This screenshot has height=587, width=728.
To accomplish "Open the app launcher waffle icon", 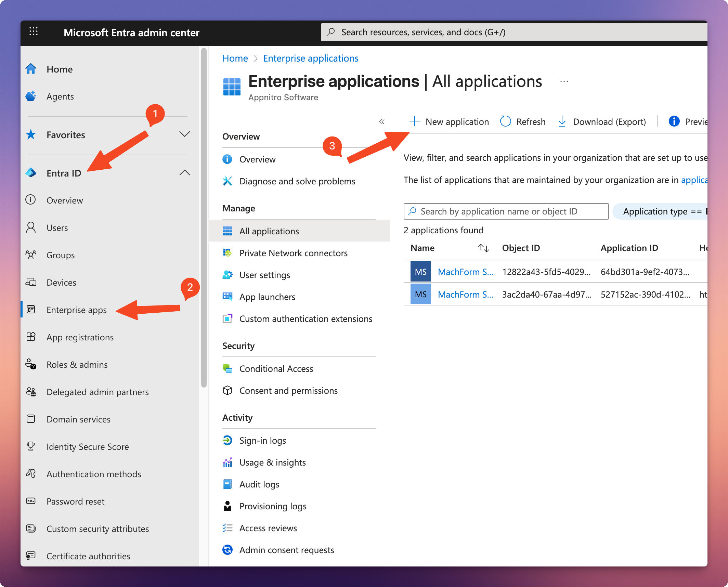I will click(x=34, y=32).
